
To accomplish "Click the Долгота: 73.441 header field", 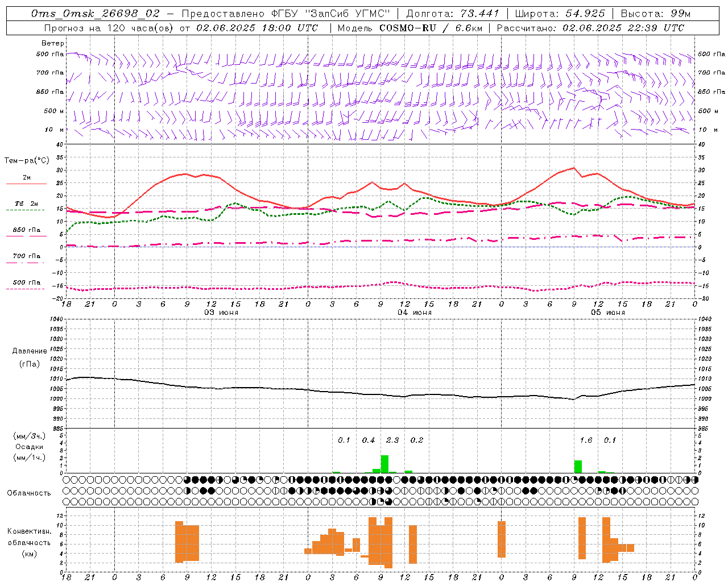I will click(x=453, y=14).
